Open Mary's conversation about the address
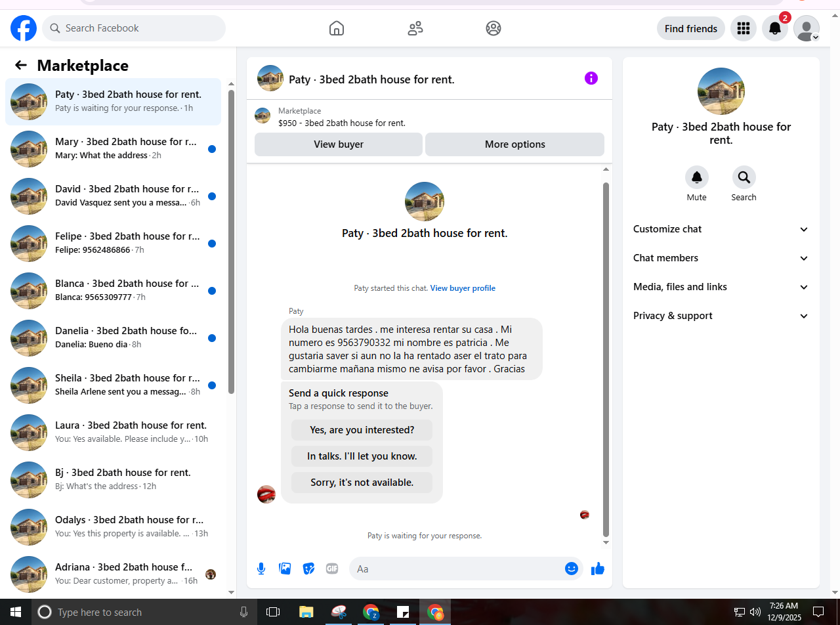The image size is (840, 625). 113,149
